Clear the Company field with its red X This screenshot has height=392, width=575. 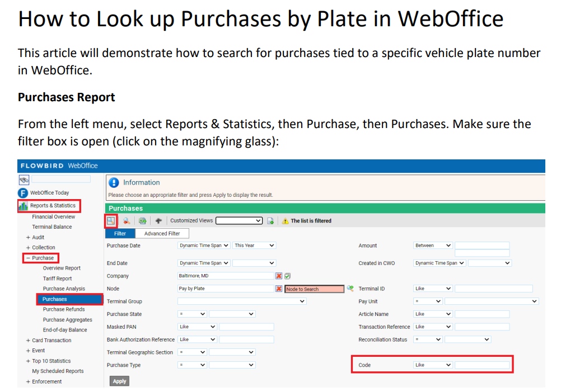(x=279, y=276)
